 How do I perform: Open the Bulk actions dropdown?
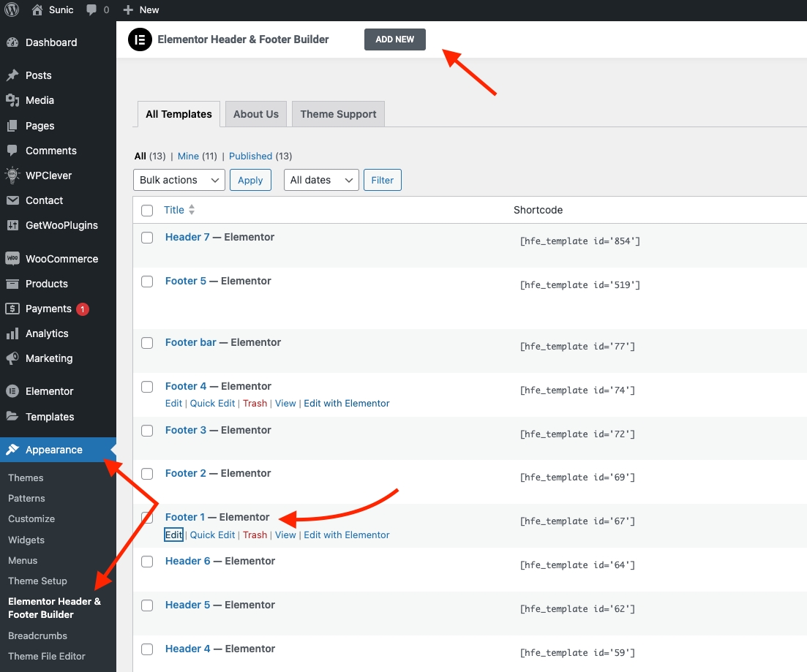point(179,180)
